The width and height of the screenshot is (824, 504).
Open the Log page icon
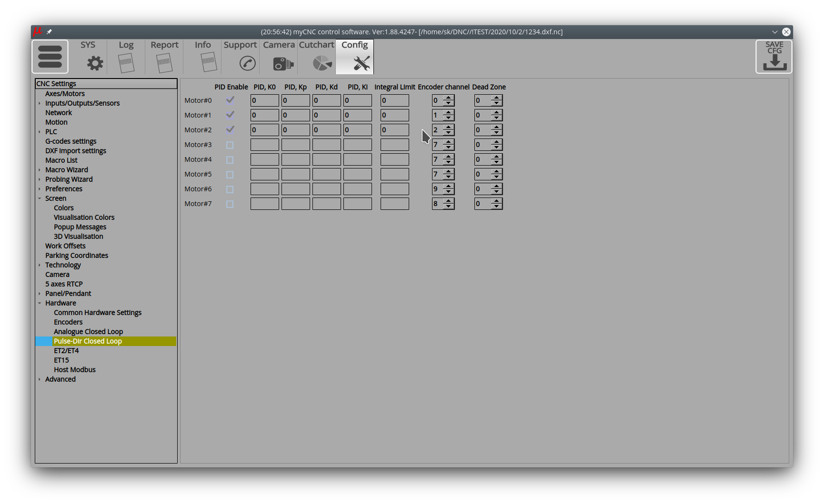click(126, 63)
